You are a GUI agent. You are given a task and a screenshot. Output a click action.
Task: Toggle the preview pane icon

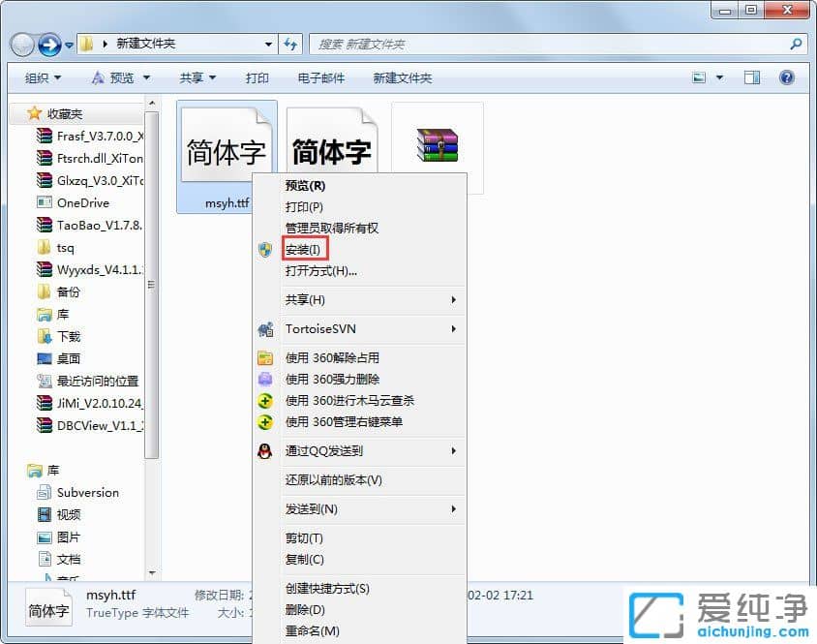click(751, 77)
